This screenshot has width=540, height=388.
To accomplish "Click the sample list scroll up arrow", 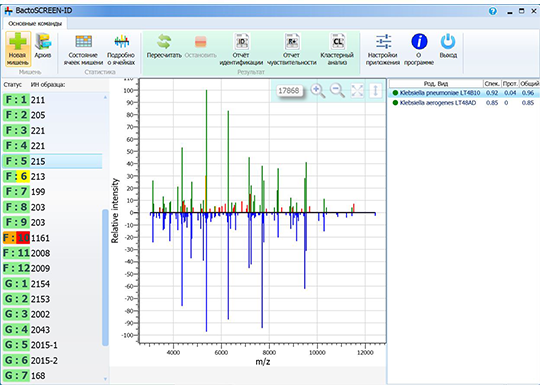I will click(x=105, y=98).
